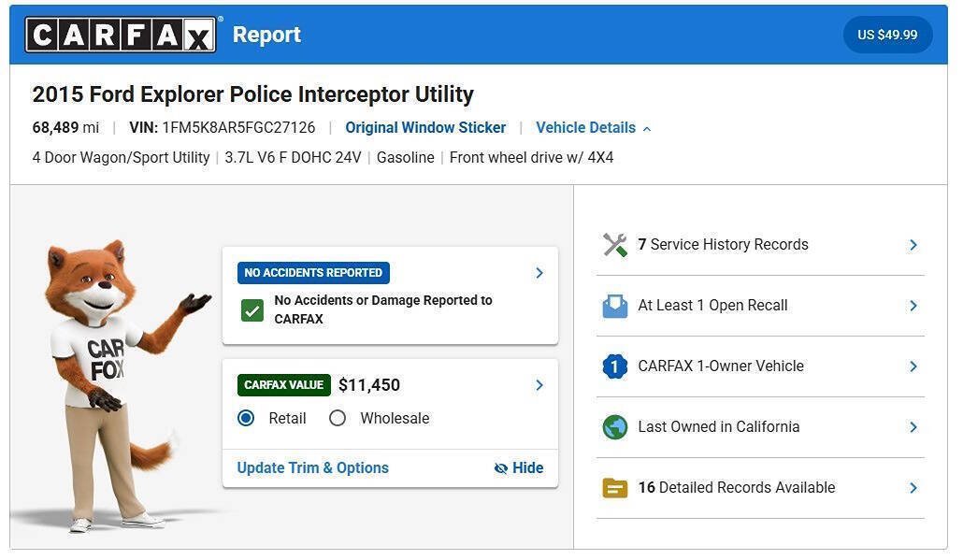Image resolution: width=963 pixels, height=560 pixels.
Task: Click the wrench service history icon
Action: click(x=615, y=245)
